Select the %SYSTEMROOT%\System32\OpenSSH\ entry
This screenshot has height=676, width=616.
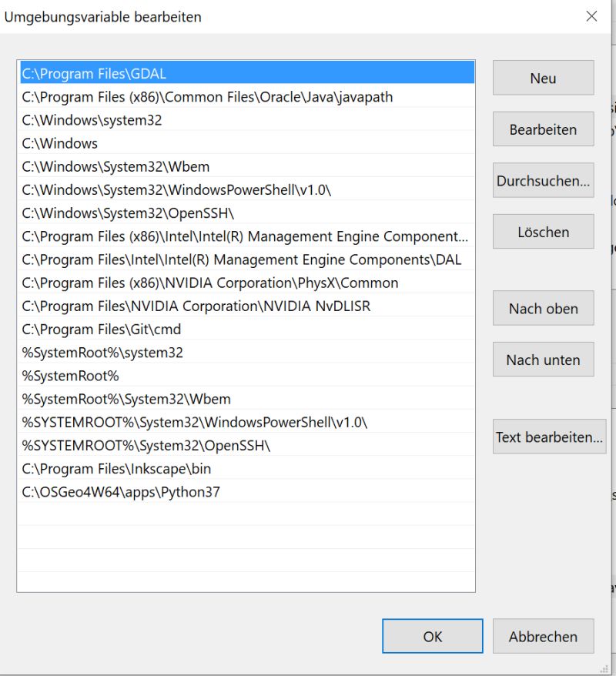[247, 446]
